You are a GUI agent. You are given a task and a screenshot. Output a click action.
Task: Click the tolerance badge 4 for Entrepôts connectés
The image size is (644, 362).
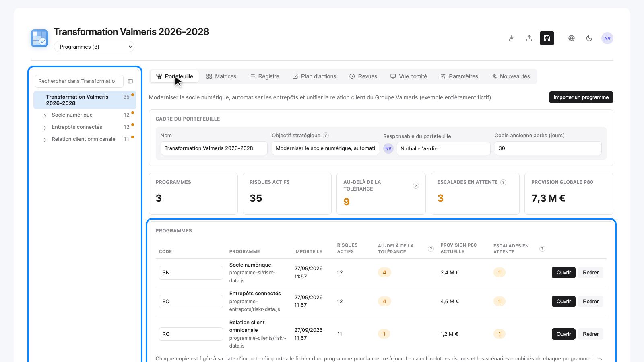tap(384, 301)
